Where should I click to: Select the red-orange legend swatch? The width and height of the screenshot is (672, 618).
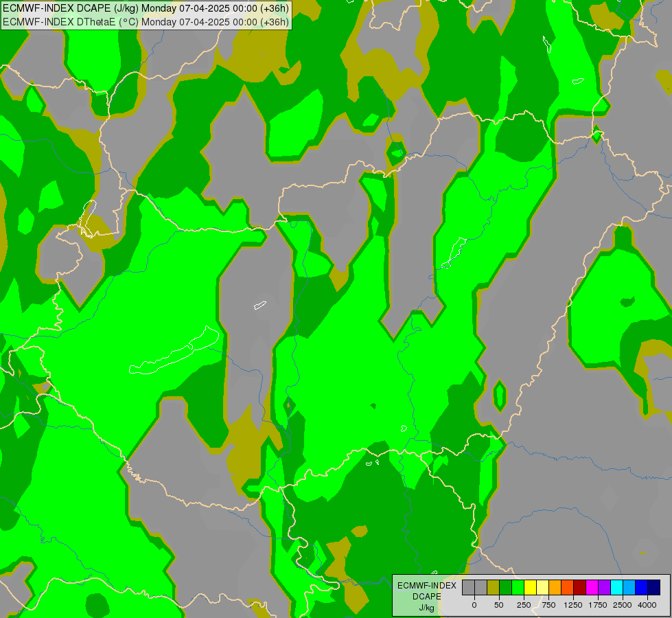[x=568, y=587]
